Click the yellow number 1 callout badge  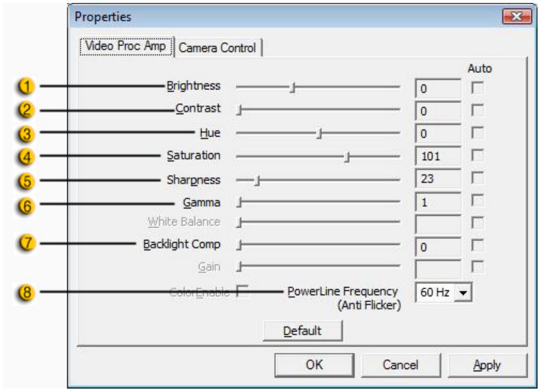(26, 86)
